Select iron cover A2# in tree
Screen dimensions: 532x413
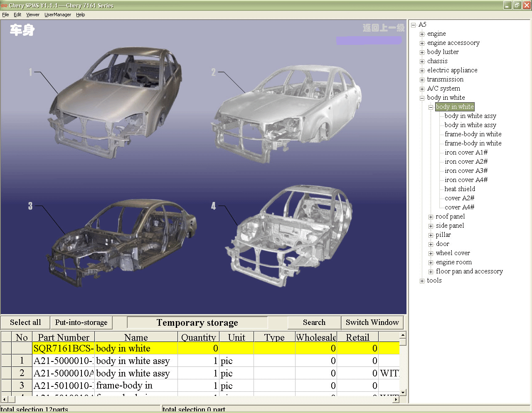coord(466,162)
